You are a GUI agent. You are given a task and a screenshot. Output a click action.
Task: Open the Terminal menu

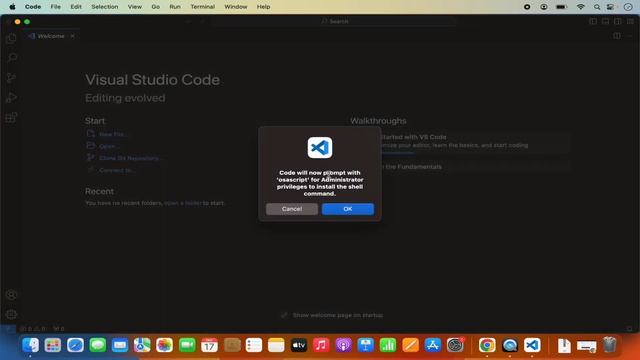202,7
